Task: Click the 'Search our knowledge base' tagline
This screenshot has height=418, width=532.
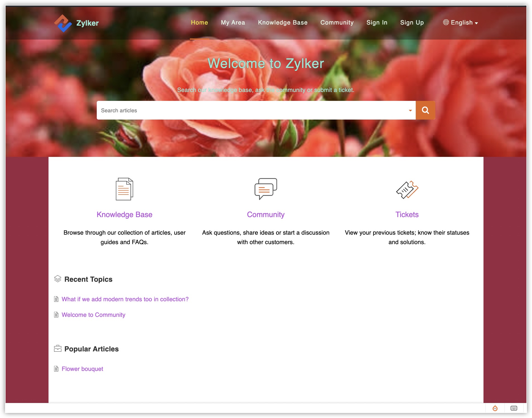Action: coord(266,90)
